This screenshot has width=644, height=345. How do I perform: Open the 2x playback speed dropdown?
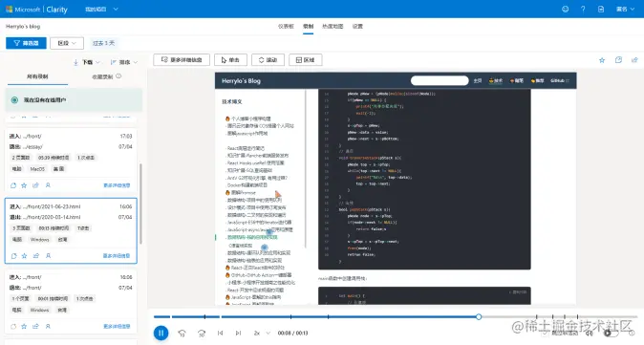262,334
